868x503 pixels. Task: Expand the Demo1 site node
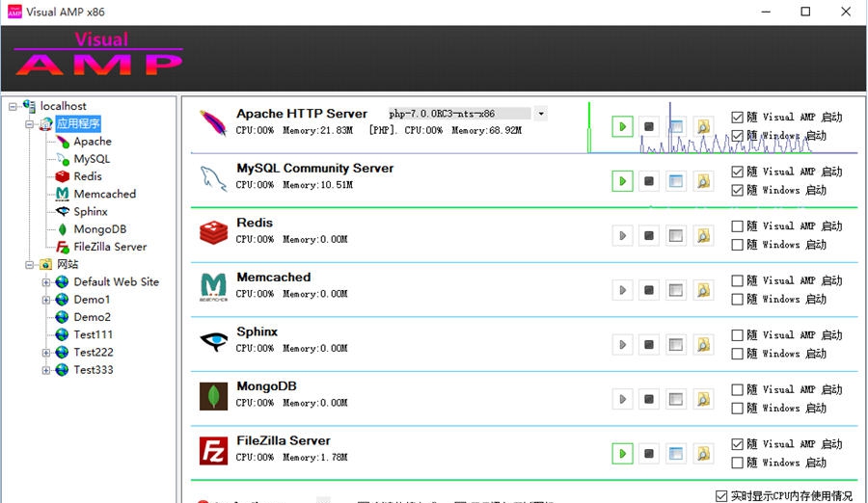[x=46, y=300]
